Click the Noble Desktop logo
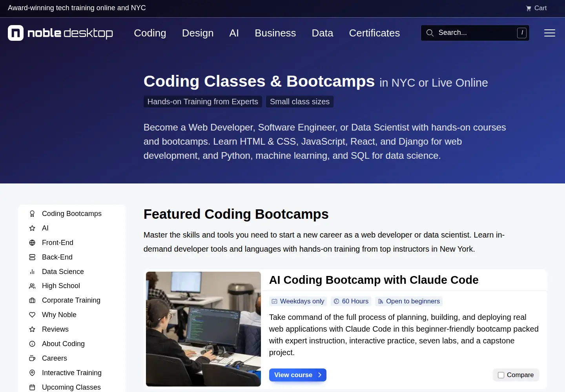Screen dimensions: 565x392 60,33
